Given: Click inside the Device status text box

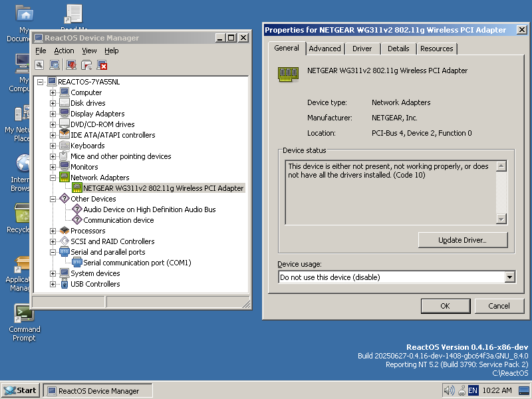Looking at the screenshot, I should pyautogui.click(x=391, y=192).
